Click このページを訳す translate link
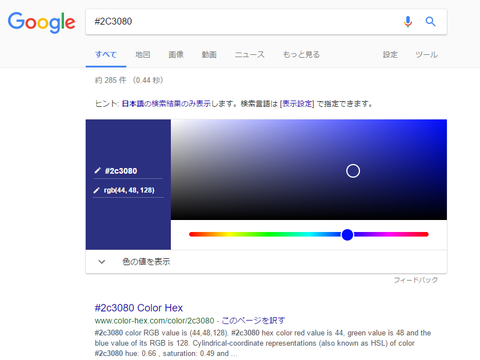This screenshot has height=360, width=480. pyautogui.click(x=253, y=321)
